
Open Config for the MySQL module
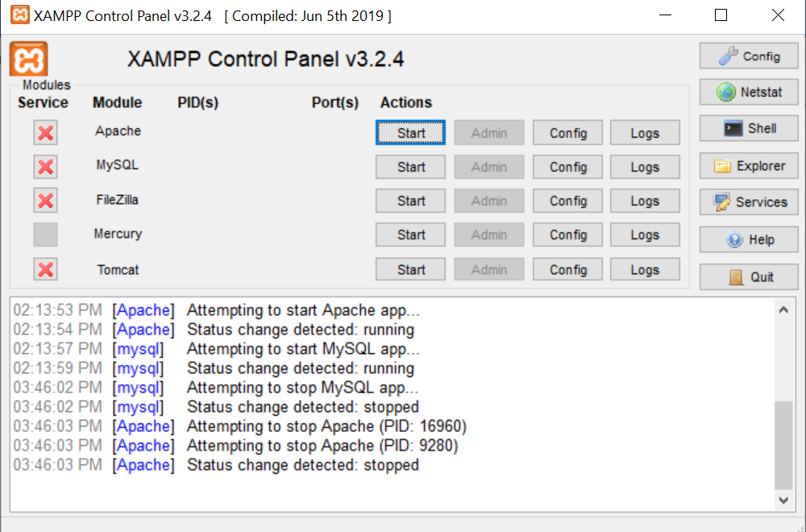point(568,167)
